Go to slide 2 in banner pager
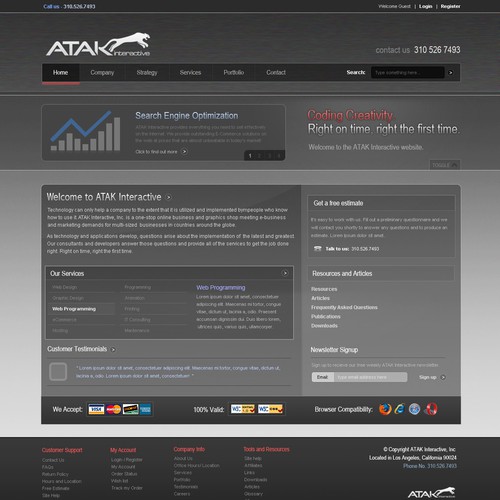 click(259, 156)
